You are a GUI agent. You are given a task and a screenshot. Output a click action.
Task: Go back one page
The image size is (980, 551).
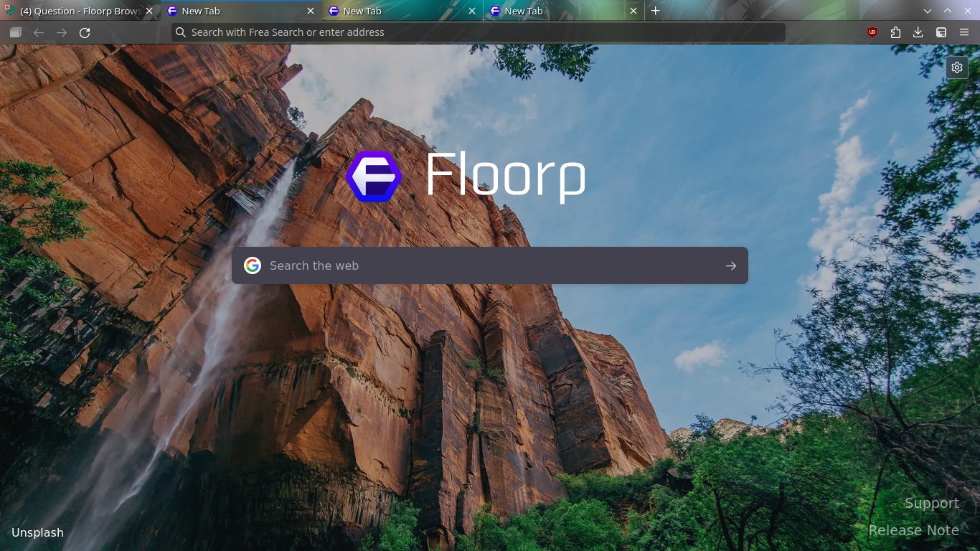pyautogui.click(x=39, y=32)
